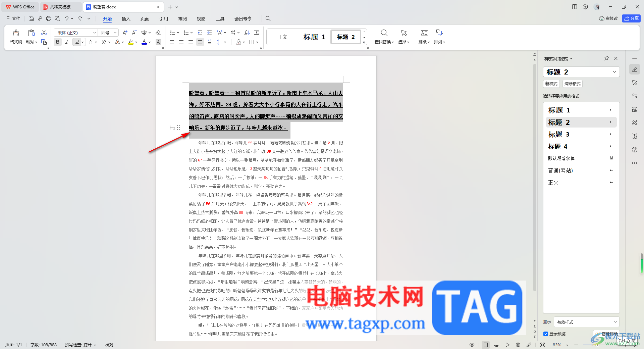The image size is (644, 349).
Task: Open the Help icon in right sidebar
Action: coord(634,150)
